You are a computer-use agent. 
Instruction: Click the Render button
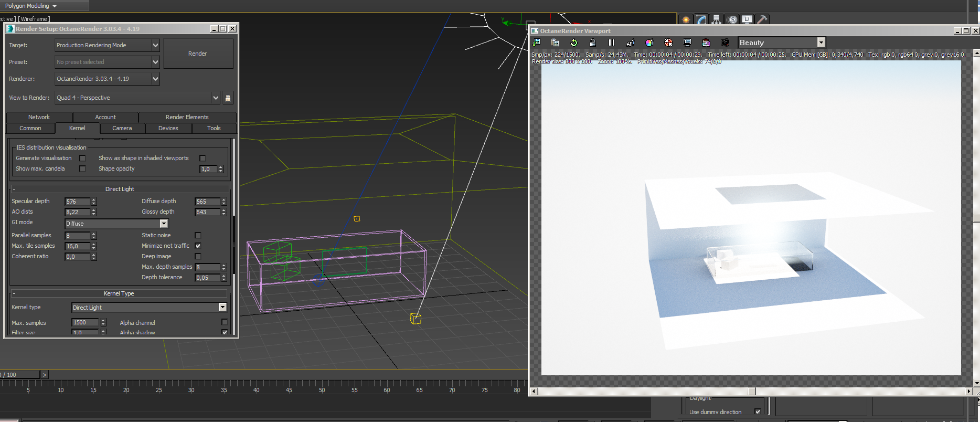click(198, 54)
